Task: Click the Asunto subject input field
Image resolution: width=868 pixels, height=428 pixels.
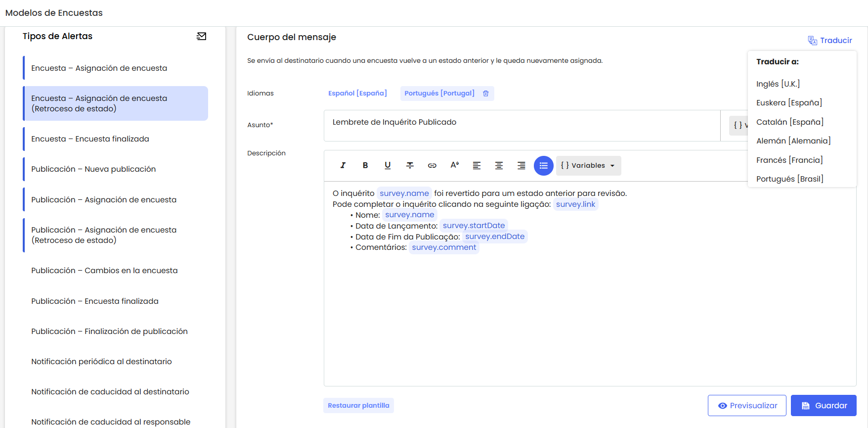Action: (521, 126)
